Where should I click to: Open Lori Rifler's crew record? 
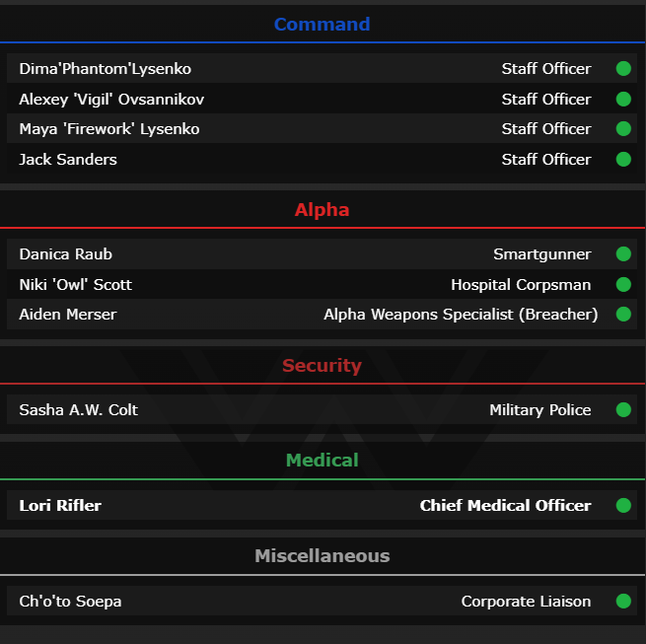pos(60,506)
